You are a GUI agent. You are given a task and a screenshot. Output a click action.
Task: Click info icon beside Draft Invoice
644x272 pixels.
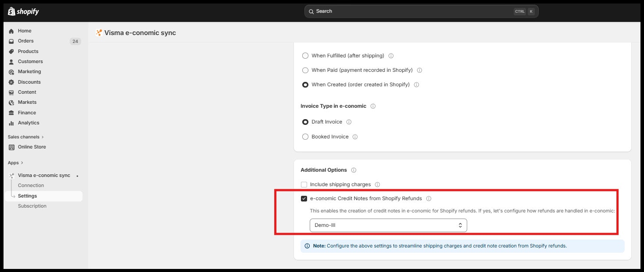(x=349, y=122)
